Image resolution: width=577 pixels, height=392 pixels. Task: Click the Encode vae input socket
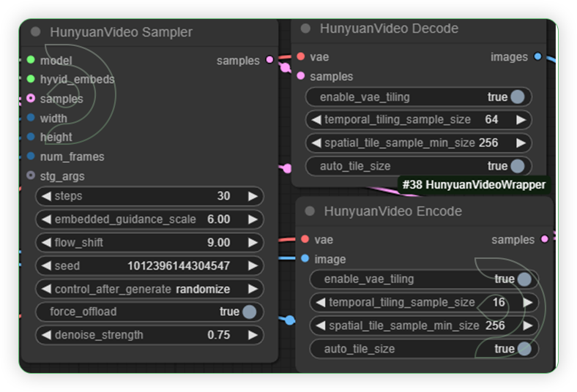tap(305, 239)
